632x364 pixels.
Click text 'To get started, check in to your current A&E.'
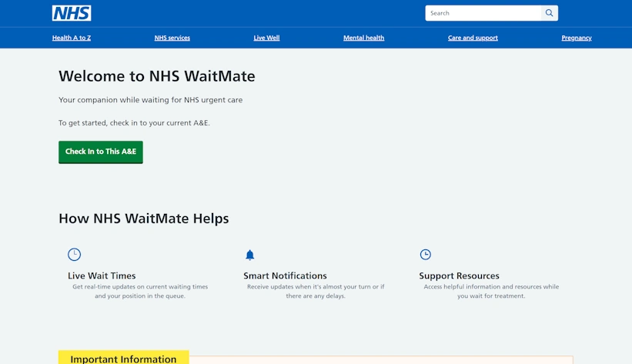[x=134, y=123]
